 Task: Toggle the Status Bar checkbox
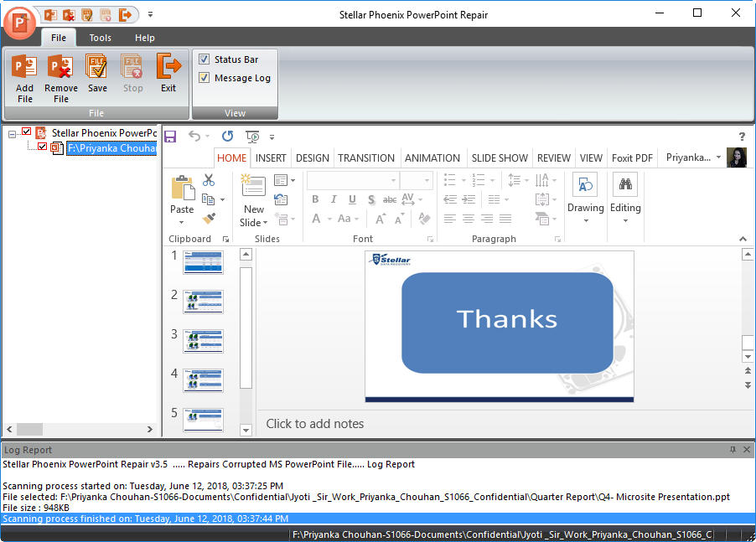click(204, 59)
